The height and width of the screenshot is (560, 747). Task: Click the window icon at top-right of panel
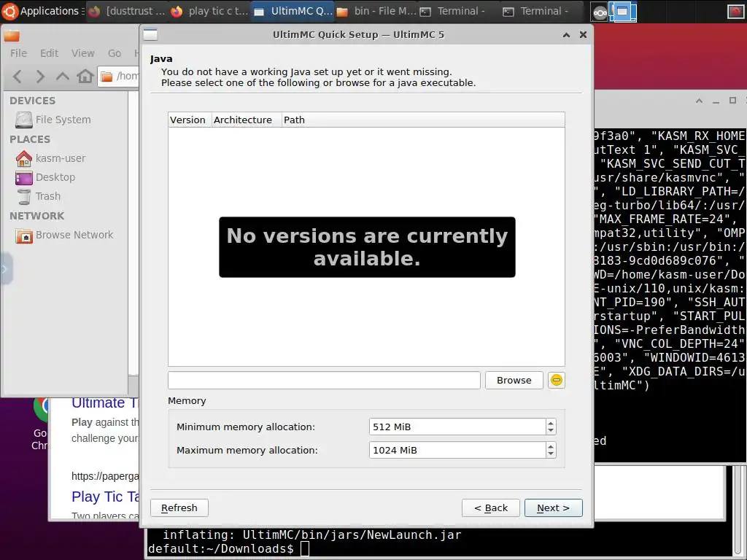(735, 12)
